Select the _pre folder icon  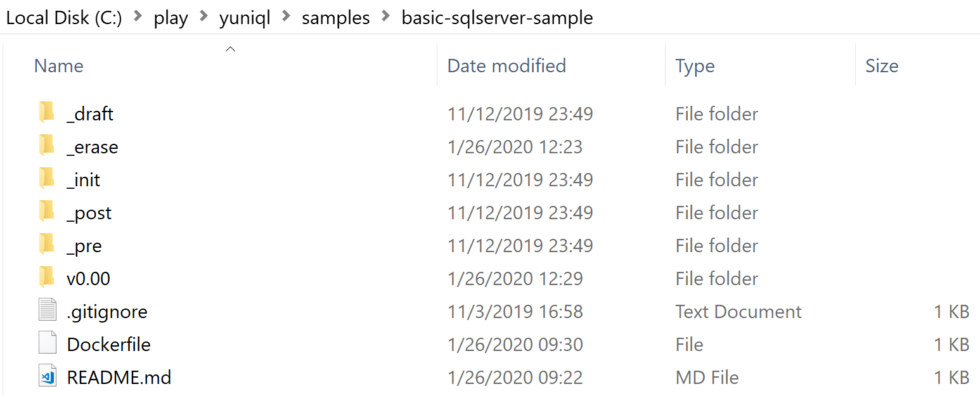(x=47, y=245)
